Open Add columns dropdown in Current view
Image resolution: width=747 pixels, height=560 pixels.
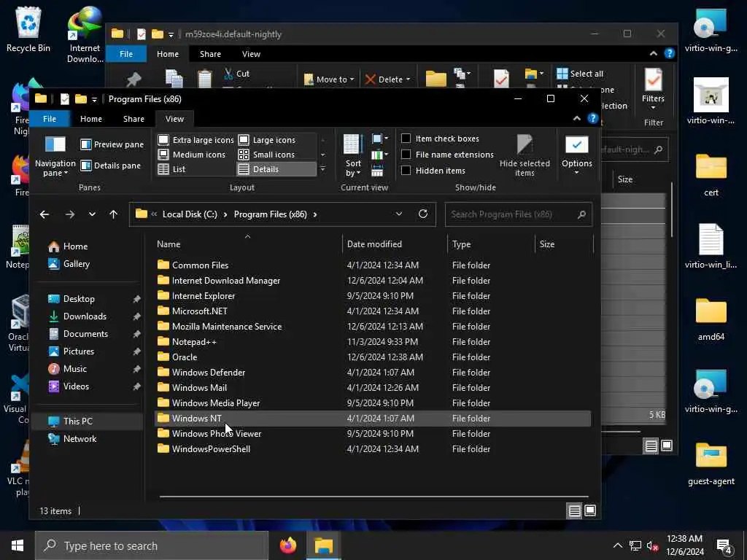pos(379,155)
